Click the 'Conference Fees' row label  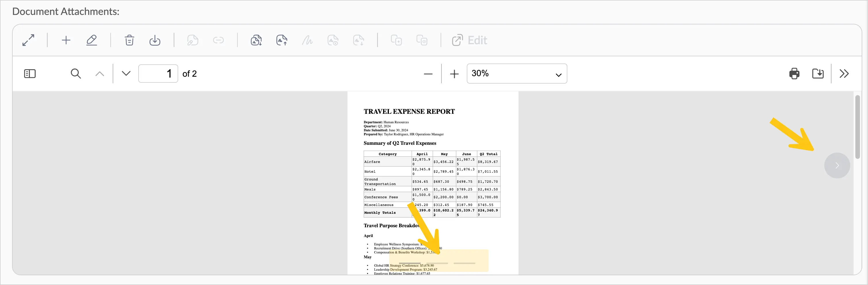pyautogui.click(x=381, y=197)
